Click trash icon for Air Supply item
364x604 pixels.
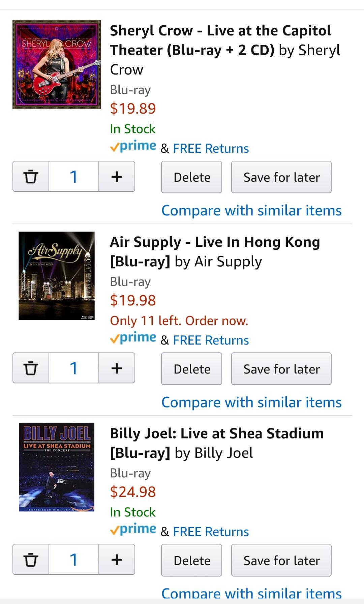[31, 368]
